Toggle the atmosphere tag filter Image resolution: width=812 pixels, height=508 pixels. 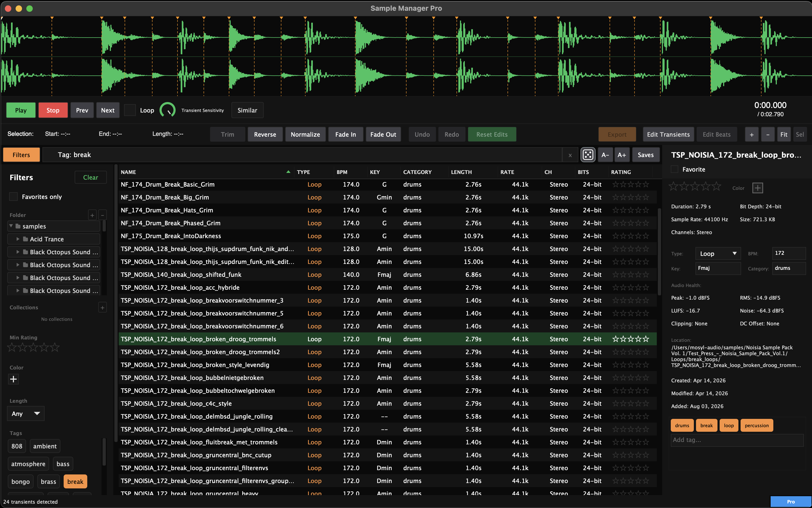point(28,464)
